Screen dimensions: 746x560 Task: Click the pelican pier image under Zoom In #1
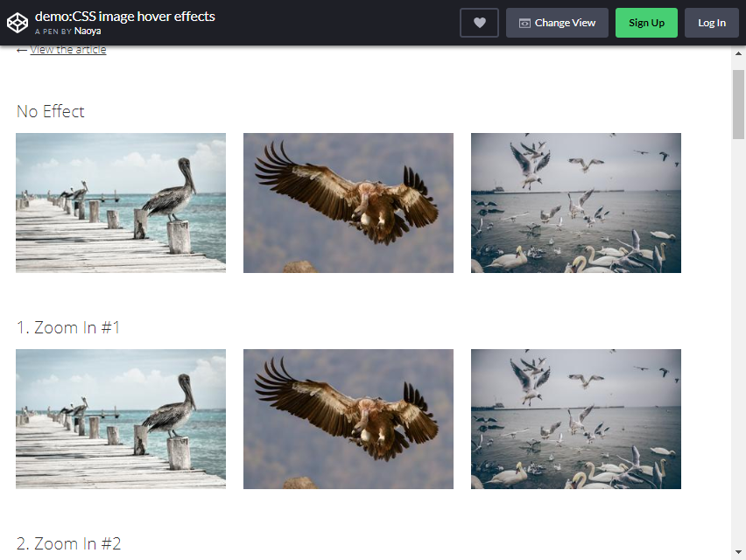[x=121, y=419]
